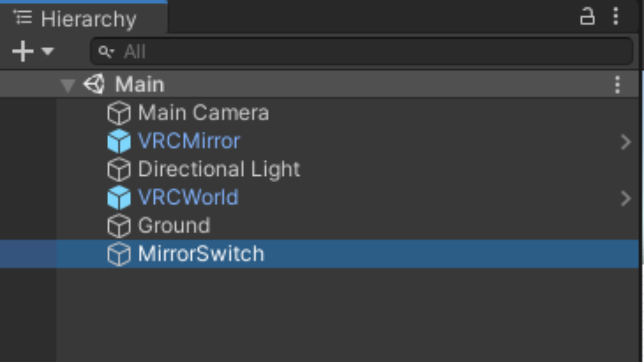The height and width of the screenshot is (362, 644).
Task: Open the Main scene options menu
Action: 617,84
